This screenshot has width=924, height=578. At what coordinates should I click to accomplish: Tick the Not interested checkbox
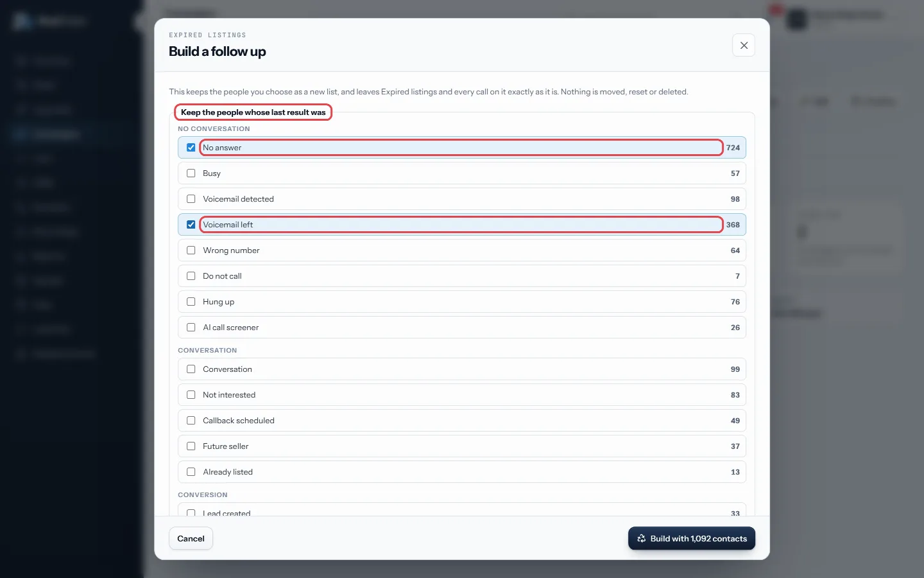(x=191, y=395)
